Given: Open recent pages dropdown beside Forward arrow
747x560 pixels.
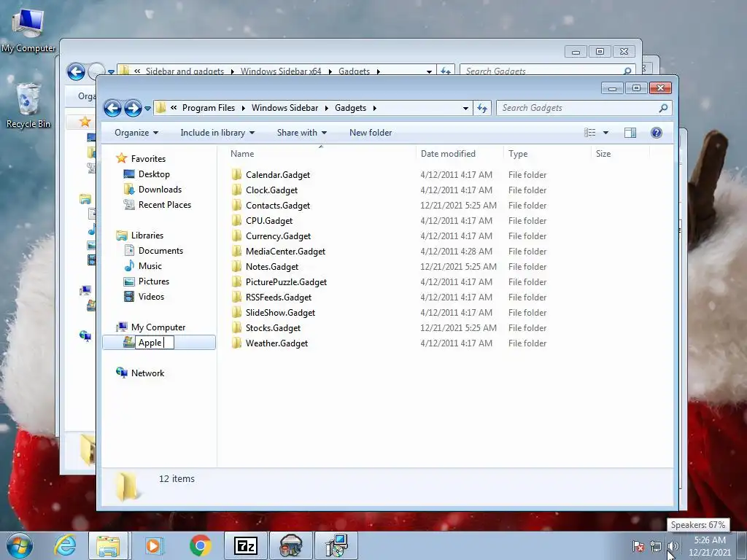Looking at the screenshot, I should pos(147,109).
